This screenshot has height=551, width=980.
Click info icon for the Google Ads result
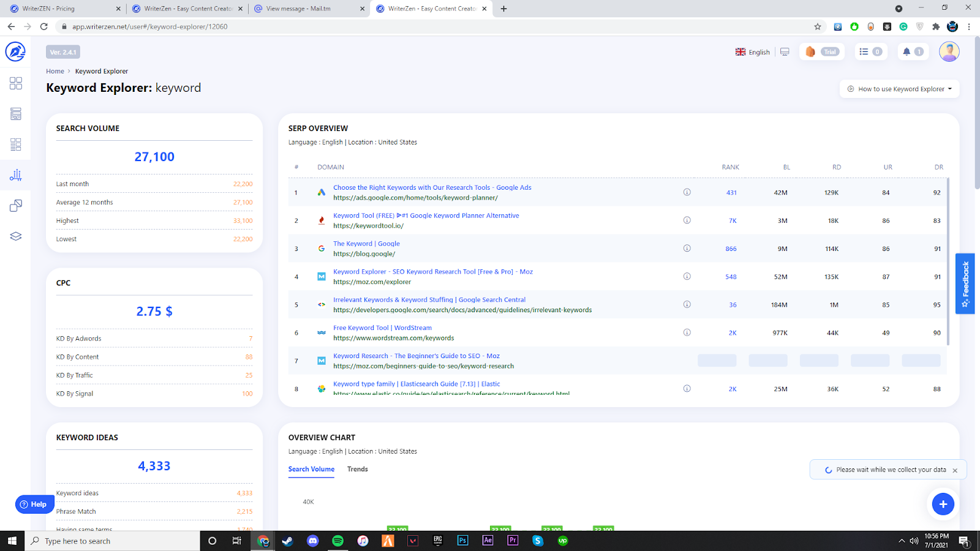pos(687,192)
